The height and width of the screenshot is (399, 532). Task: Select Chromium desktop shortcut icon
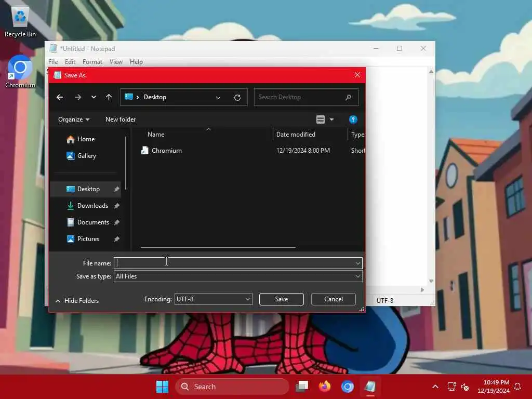tap(20, 72)
